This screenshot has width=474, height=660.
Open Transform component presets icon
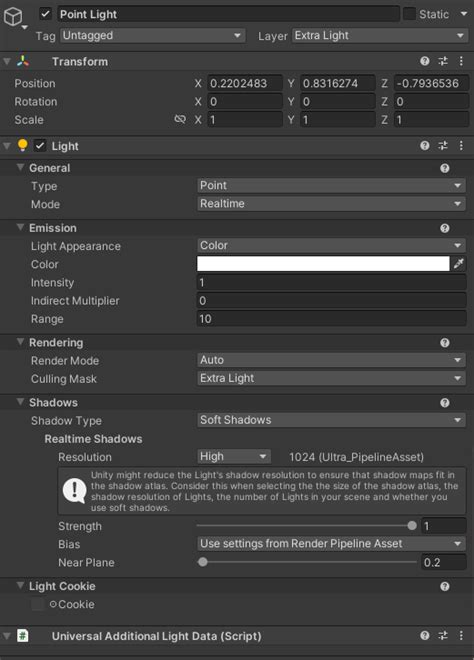(443, 61)
